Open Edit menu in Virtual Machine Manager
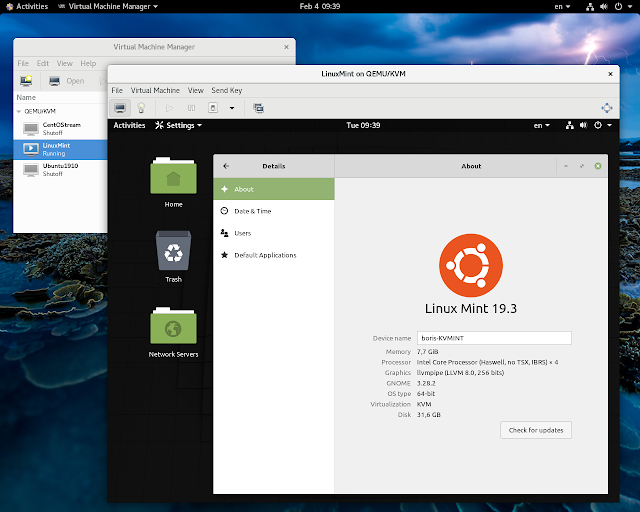The height and width of the screenshot is (512, 640). (42, 63)
